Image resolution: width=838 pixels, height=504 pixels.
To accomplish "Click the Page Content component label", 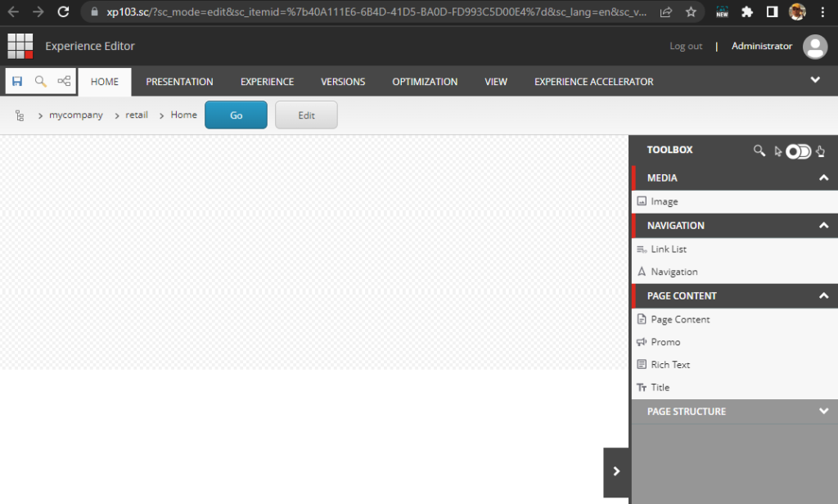I will click(680, 320).
